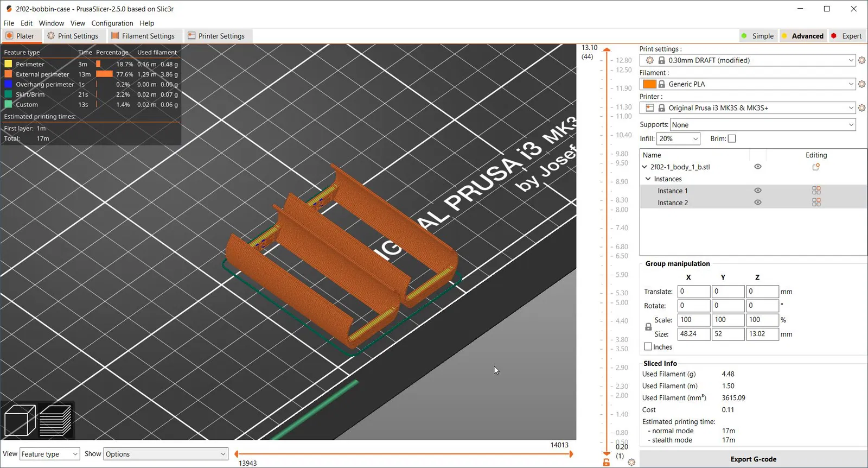Click the edit icon for 2f02-1_body_1_b.stl
Viewport: 868px width, 468px height.
click(x=816, y=167)
